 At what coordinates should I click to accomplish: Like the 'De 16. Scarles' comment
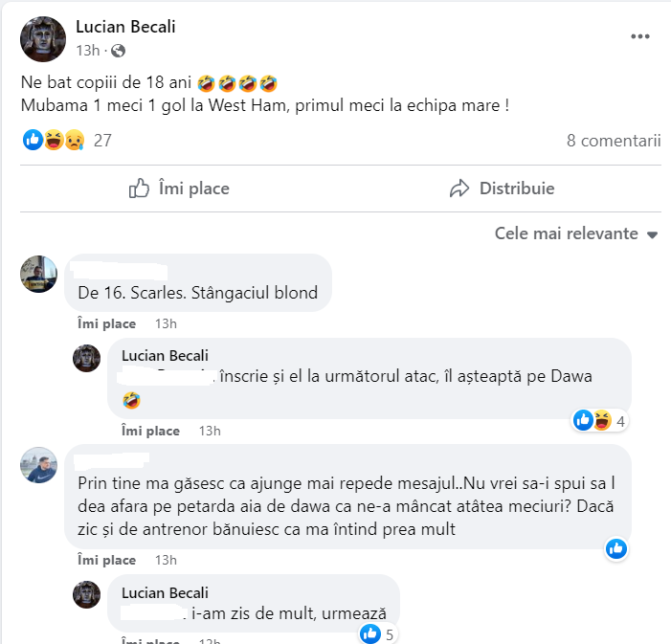pos(106,323)
